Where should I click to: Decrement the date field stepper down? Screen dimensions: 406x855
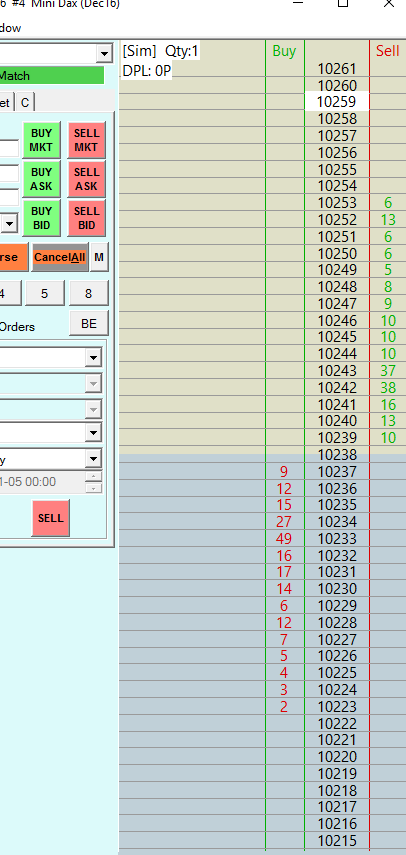(94, 487)
